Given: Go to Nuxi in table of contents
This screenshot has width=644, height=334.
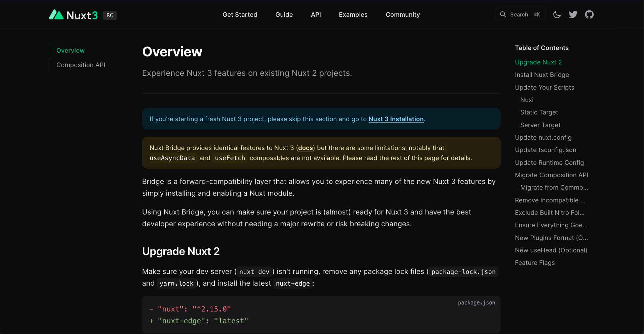Looking at the screenshot, I should pos(527,100).
